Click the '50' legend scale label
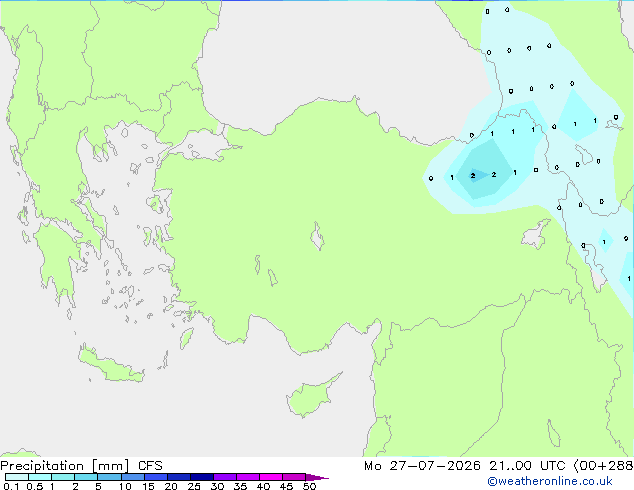Image resolution: width=634 pixels, height=490 pixels. click(x=309, y=486)
